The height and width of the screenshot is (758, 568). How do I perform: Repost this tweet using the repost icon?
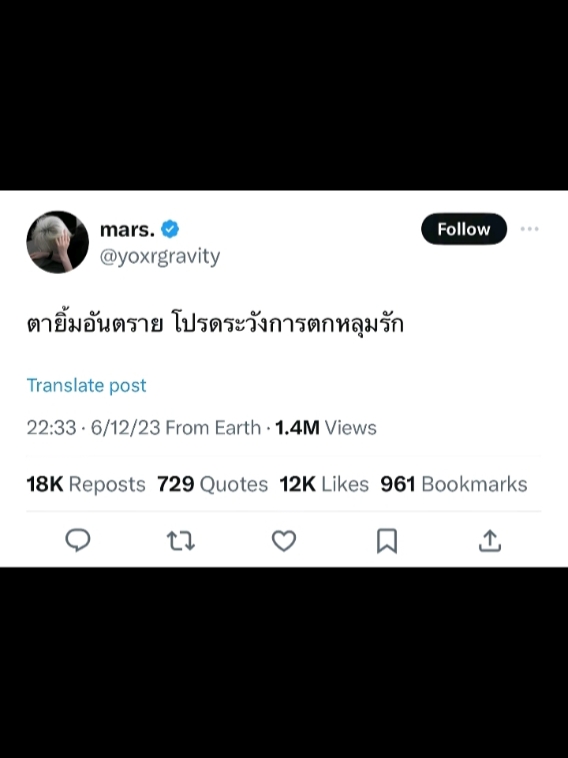pyautogui.click(x=181, y=541)
